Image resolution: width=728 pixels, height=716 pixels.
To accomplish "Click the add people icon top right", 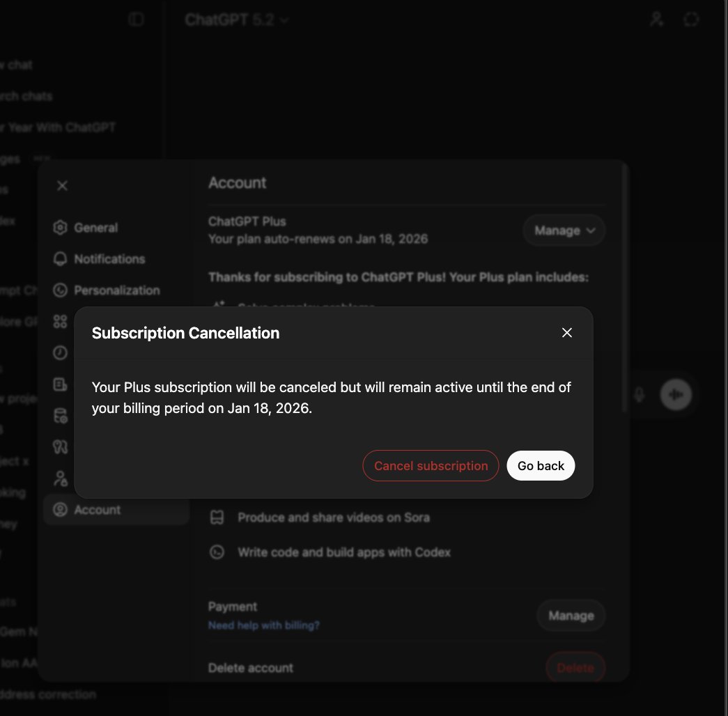I will [656, 20].
